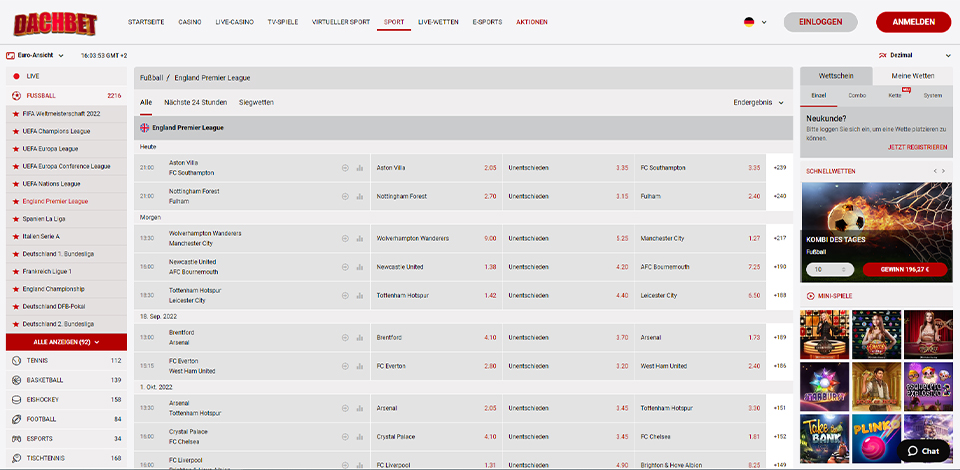The height and width of the screenshot is (470, 960).
Task: Click Mini-Spiele play icon
Action: pos(811,296)
